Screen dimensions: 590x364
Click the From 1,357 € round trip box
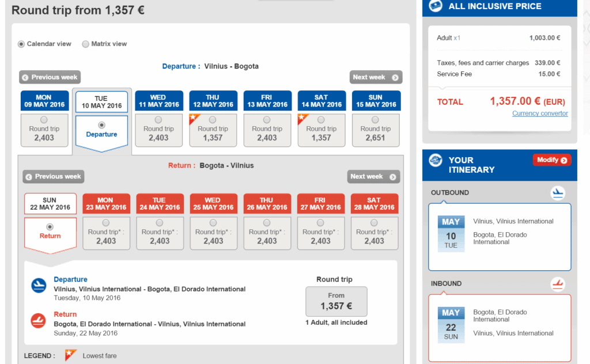336,301
